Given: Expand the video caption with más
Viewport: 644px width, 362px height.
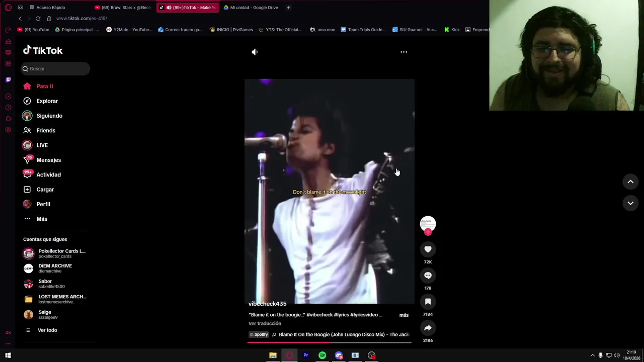Looking at the screenshot, I should (x=404, y=315).
